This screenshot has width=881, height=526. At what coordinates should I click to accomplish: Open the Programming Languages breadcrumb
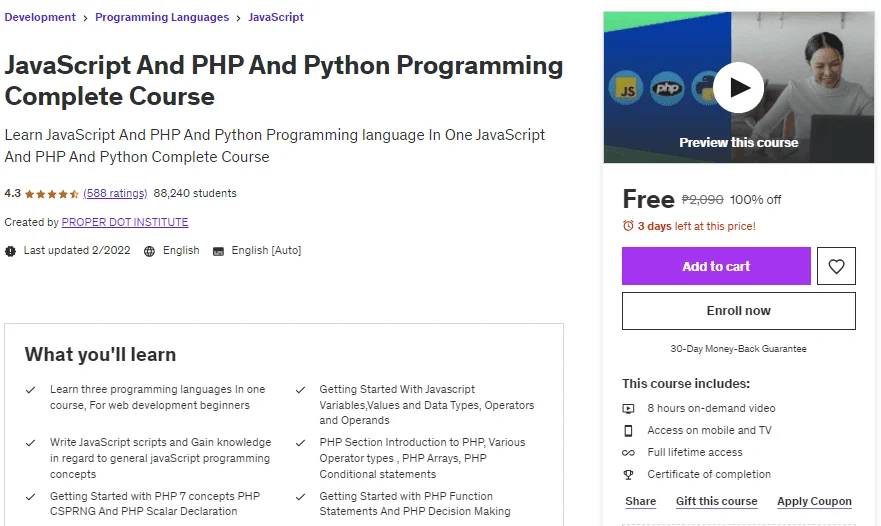[162, 17]
